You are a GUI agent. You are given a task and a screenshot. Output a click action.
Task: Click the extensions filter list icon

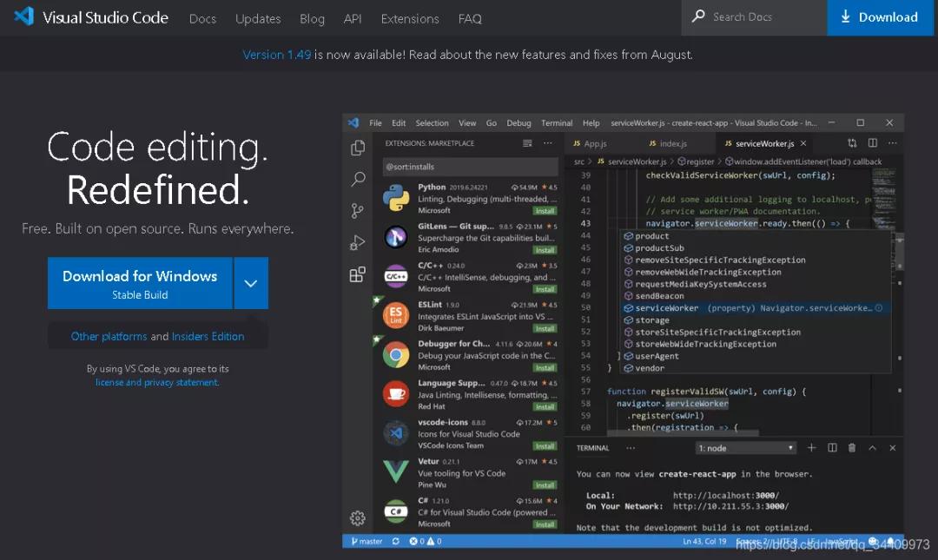pyautogui.click(x=527, y=143)
